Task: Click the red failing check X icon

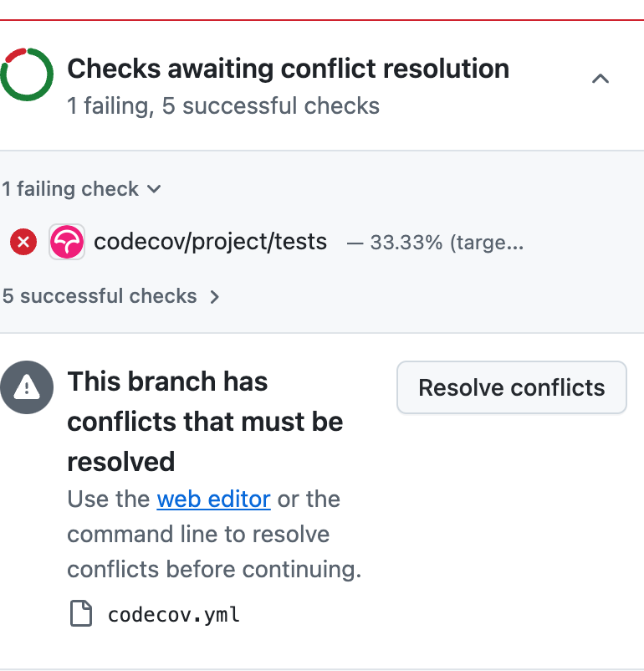Action: [x=23, y=242]
